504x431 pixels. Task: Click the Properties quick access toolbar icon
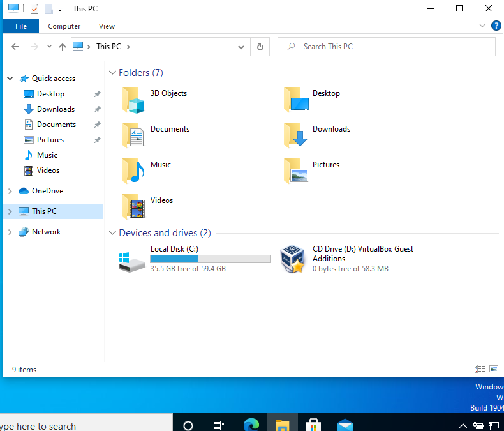34,9
